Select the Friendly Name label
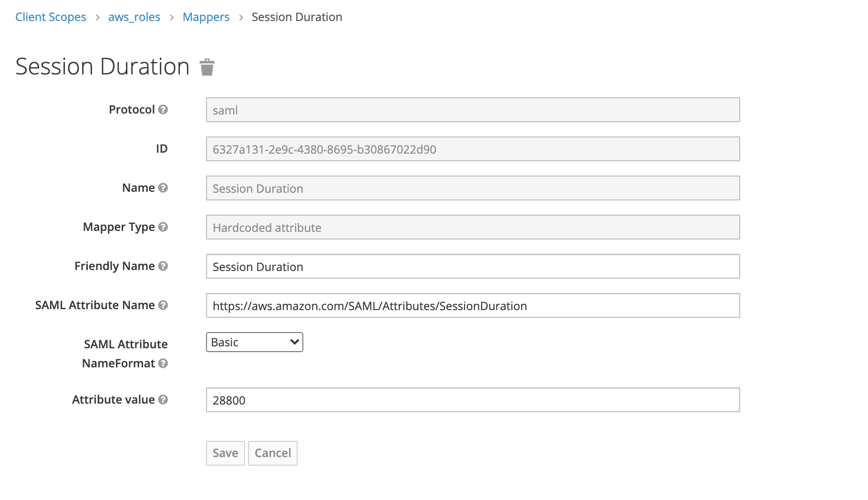 [114, 266]
